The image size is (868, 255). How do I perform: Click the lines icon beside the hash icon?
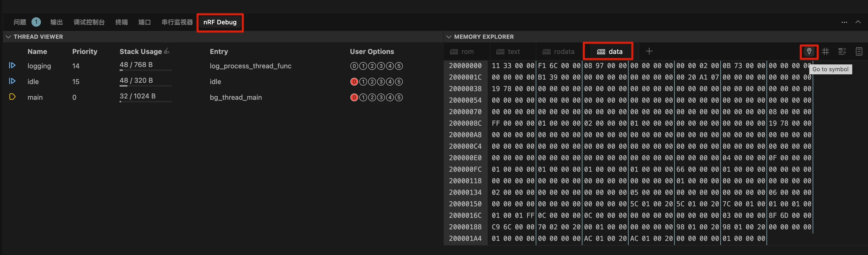(842, 52)
